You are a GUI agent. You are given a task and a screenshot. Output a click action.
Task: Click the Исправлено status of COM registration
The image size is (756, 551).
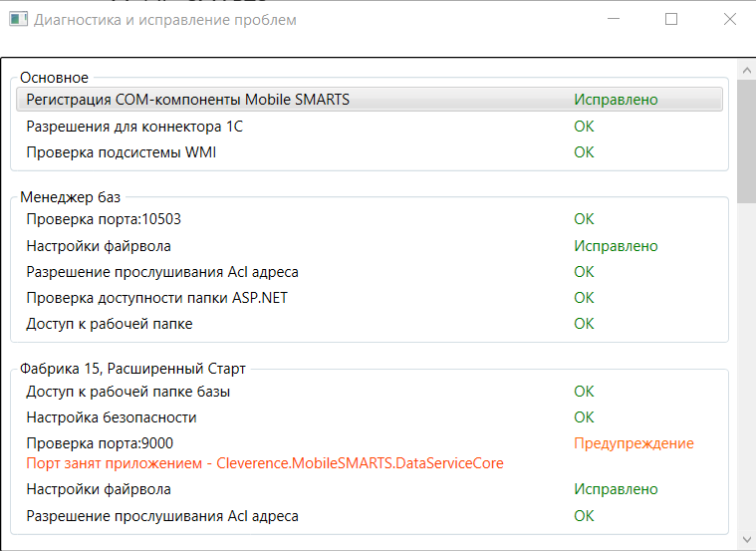(616, 100)
